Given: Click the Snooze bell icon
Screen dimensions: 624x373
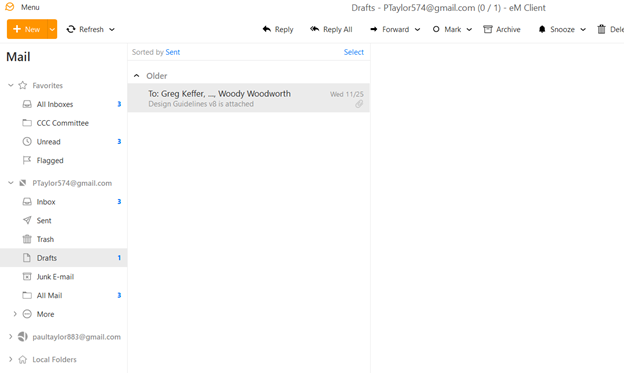Looking at the screenshot, I should [542, 29].
